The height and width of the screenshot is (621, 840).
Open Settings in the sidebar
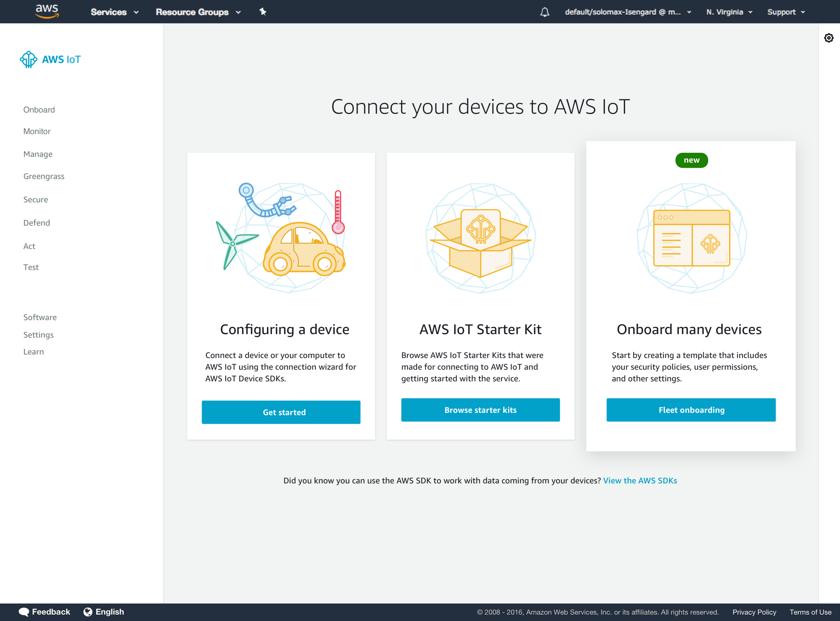click(38, 335)
